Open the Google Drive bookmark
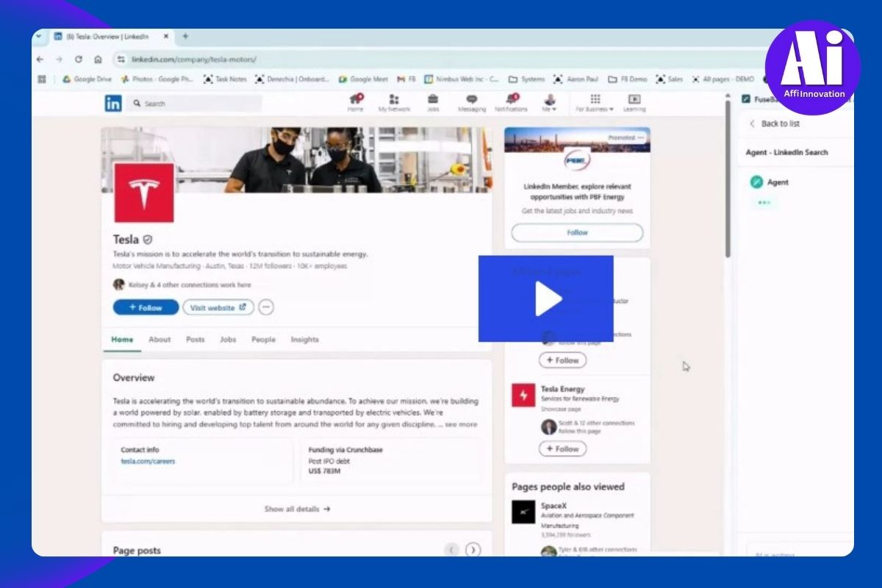Screen dimensions: 882x588 tap(87, 79)
